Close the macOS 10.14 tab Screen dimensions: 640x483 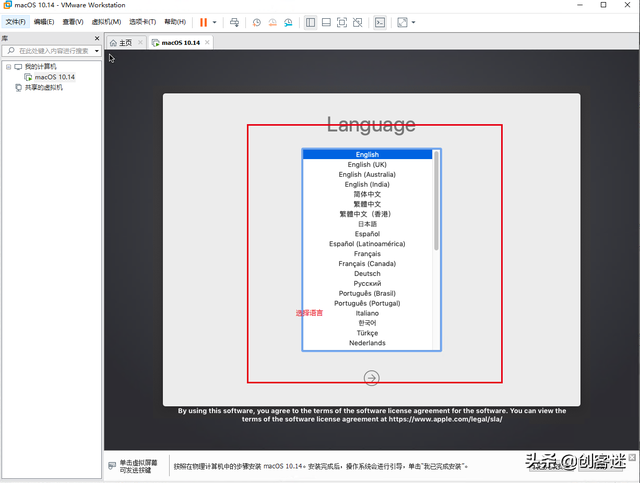pos(207,42)
